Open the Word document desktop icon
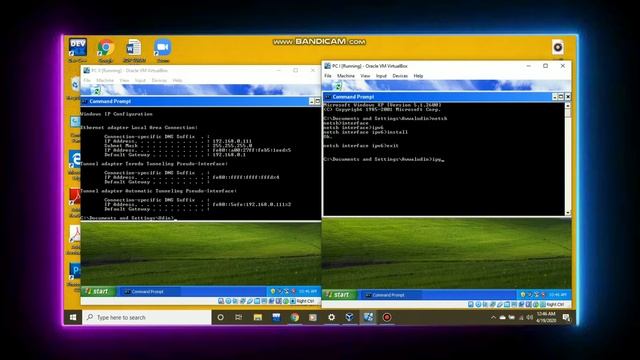640x360 pixels. [x=134, y=50]
